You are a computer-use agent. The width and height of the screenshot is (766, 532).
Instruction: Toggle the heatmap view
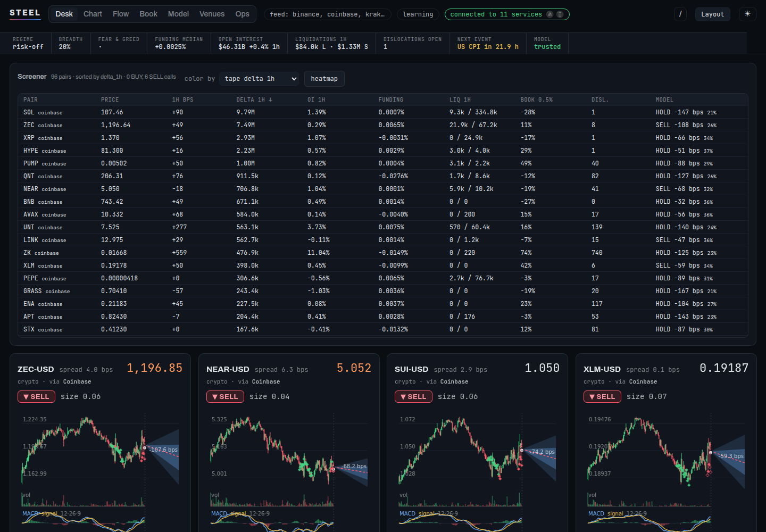(x=324, y=79)
